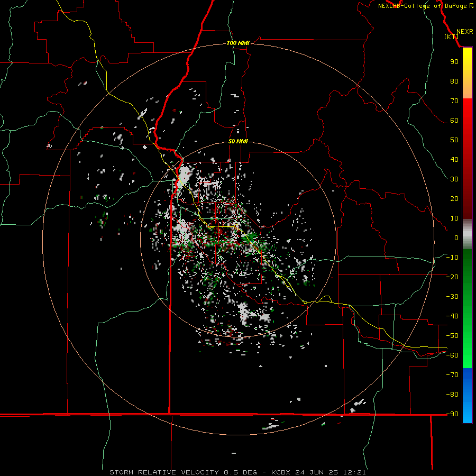Click the 0 value on velocity scale
This screenshot has width=476, height=476.
point(456,237)
